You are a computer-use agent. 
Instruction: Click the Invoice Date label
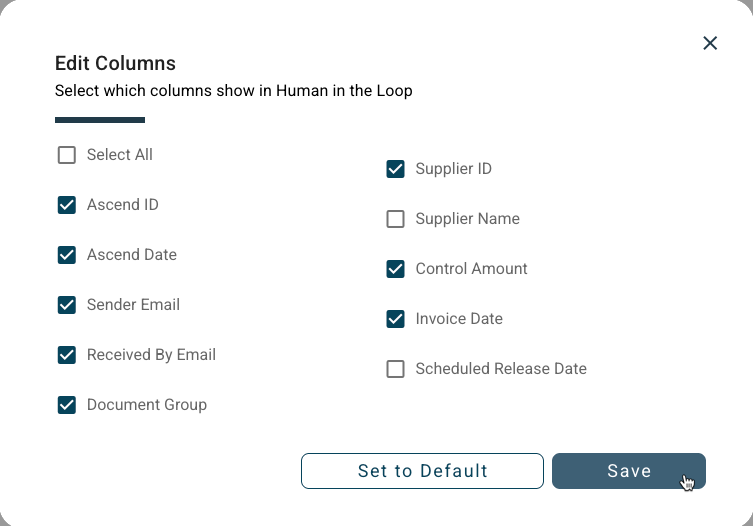click(459, 319)
